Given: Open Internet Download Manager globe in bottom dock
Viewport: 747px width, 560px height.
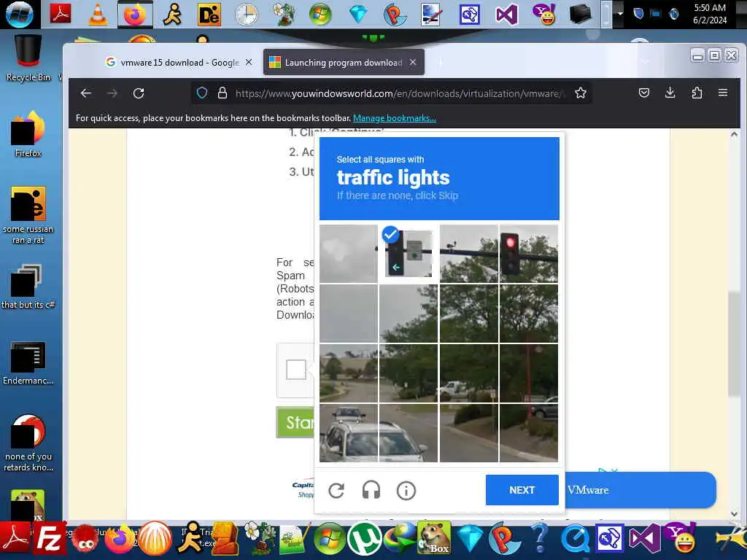Looking at the screenshot, I should point(399,539).
